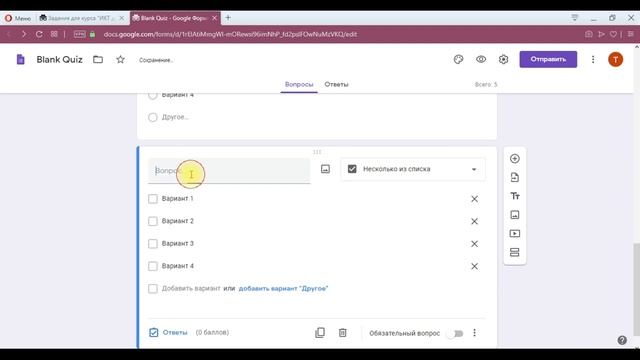The image size is (640, 360).
Task: Add image from sidebar toolbar
Action: [x=515, y=215]
